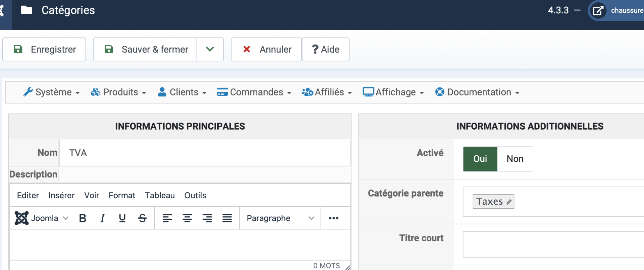The width and height of the screenshot is (644, 270).
Task: Click the Enregistrer button
Action: (44, 49)
